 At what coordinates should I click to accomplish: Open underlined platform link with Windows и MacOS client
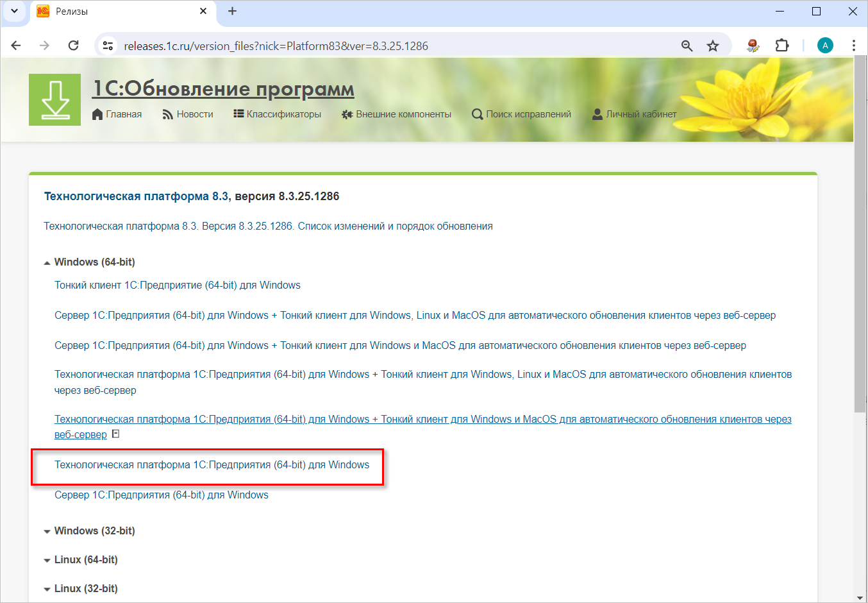[423, 427]
